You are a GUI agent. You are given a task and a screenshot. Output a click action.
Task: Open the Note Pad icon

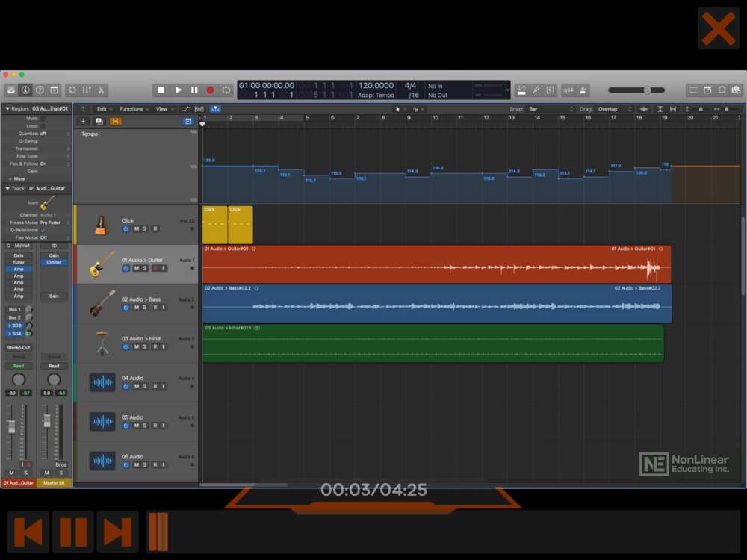pos(707,90)
